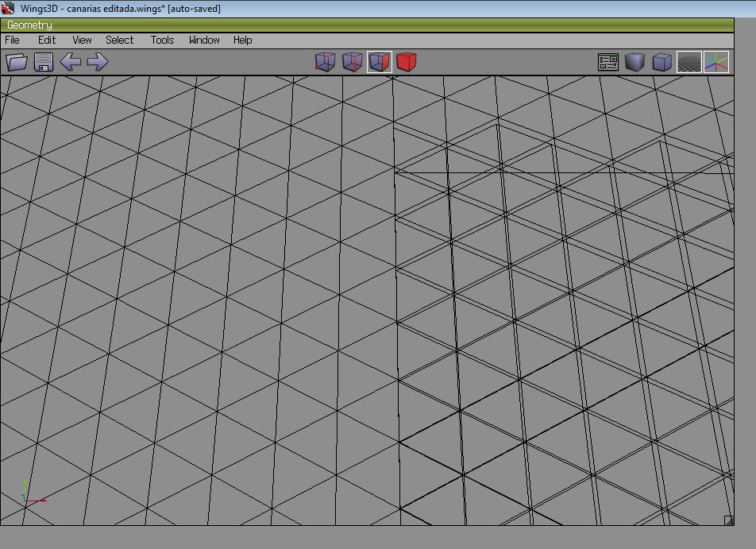Open the Help menu

point(242,40)
